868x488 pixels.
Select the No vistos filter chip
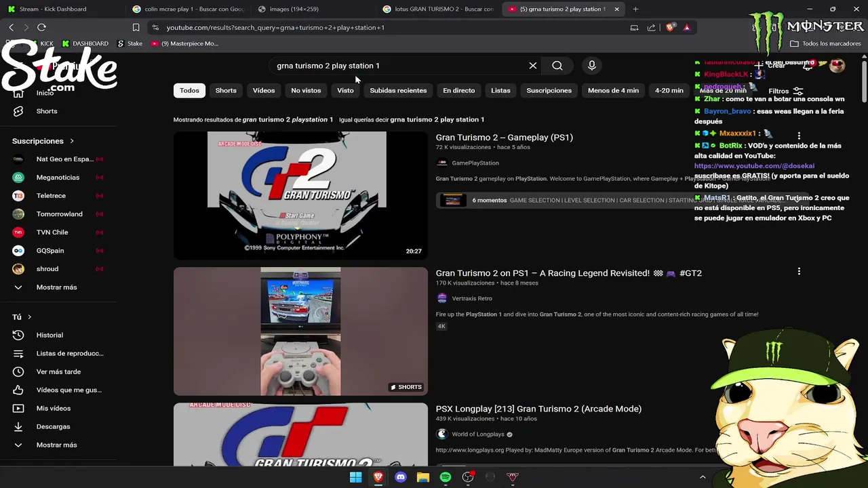click(x=306, y=90)
